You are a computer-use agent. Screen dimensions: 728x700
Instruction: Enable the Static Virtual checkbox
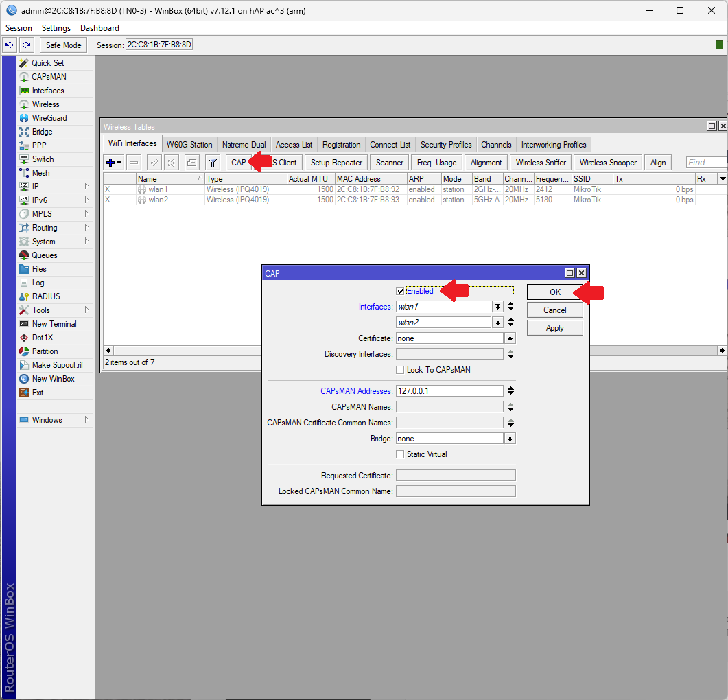point(400,454)
